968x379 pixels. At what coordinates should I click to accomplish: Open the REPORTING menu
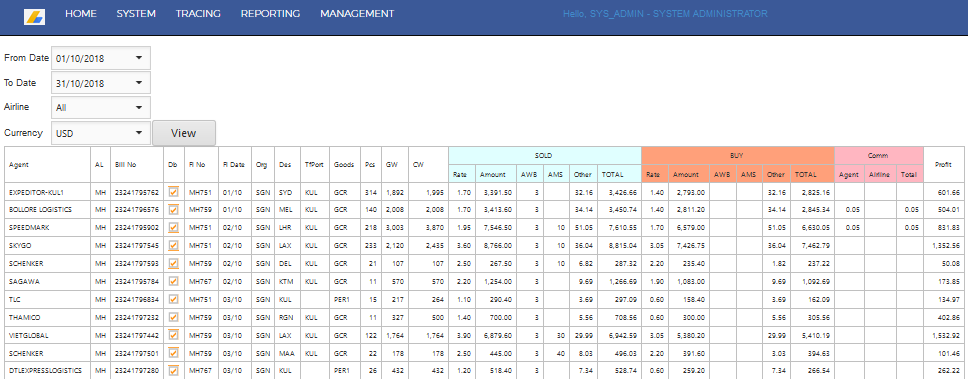coord(270,14)
